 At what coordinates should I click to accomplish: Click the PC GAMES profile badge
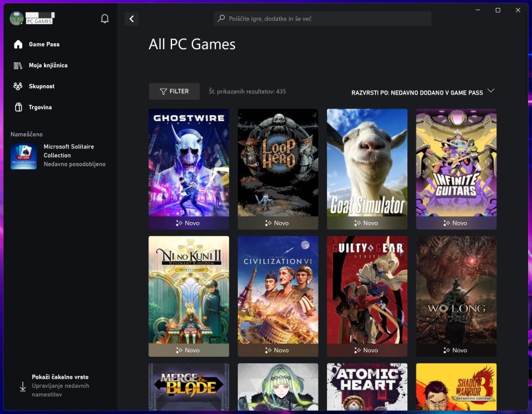(39, 21)
